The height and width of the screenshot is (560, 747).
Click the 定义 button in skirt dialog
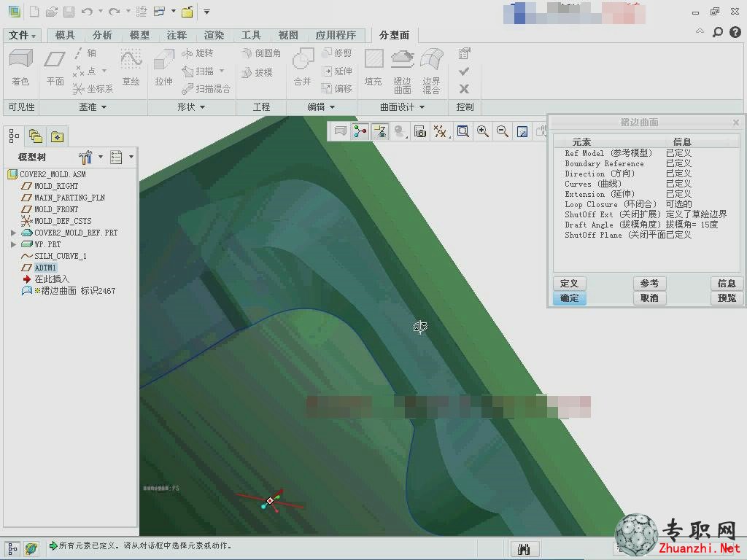[569, 284]
